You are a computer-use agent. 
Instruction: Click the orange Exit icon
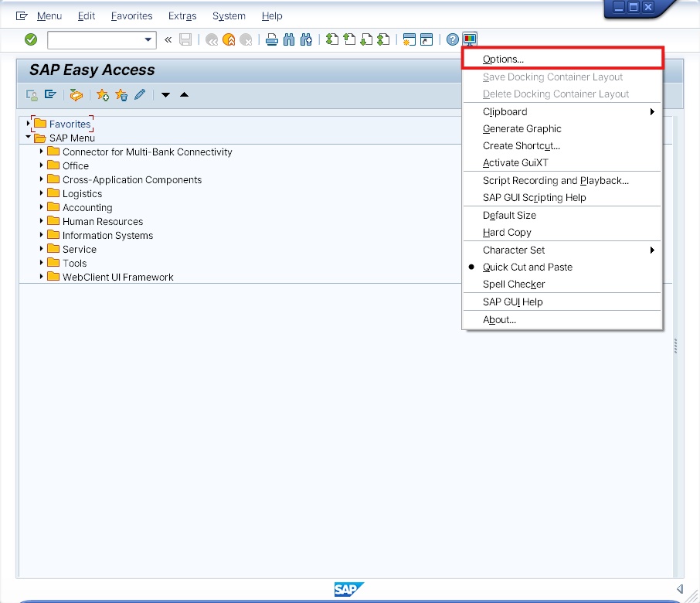229,39
